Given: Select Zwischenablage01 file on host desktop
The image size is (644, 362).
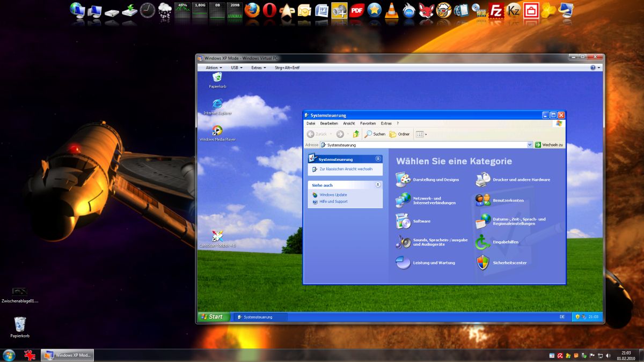Looking at the screenshot, I should (20, 295).
